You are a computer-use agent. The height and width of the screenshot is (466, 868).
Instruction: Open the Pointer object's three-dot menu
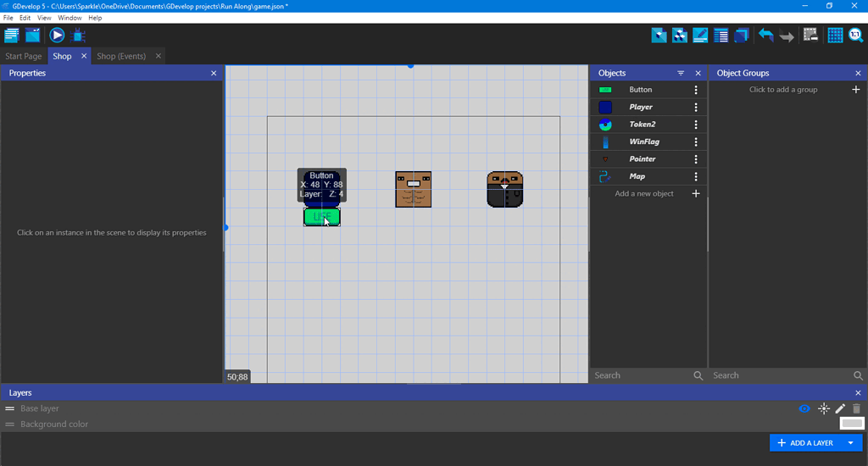696,158
